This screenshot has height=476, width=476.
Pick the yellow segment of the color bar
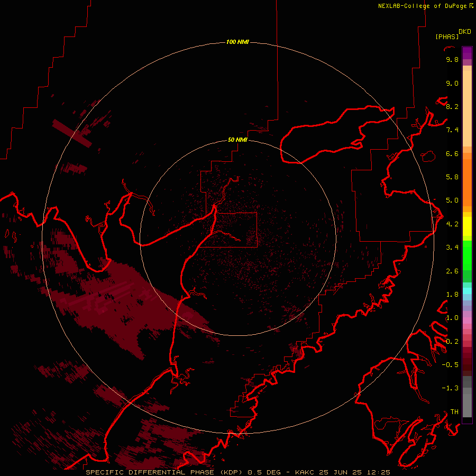coord(467,226)
